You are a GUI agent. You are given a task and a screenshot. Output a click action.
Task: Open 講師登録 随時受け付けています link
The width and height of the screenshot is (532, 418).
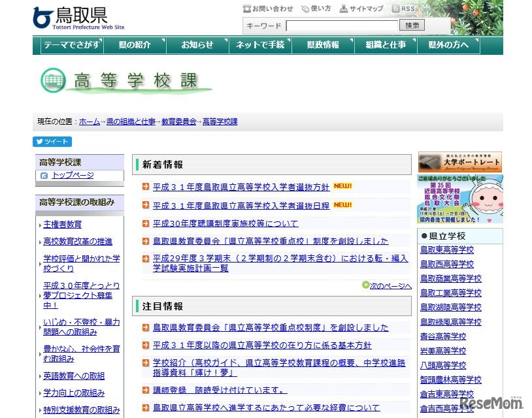[220, 391]
